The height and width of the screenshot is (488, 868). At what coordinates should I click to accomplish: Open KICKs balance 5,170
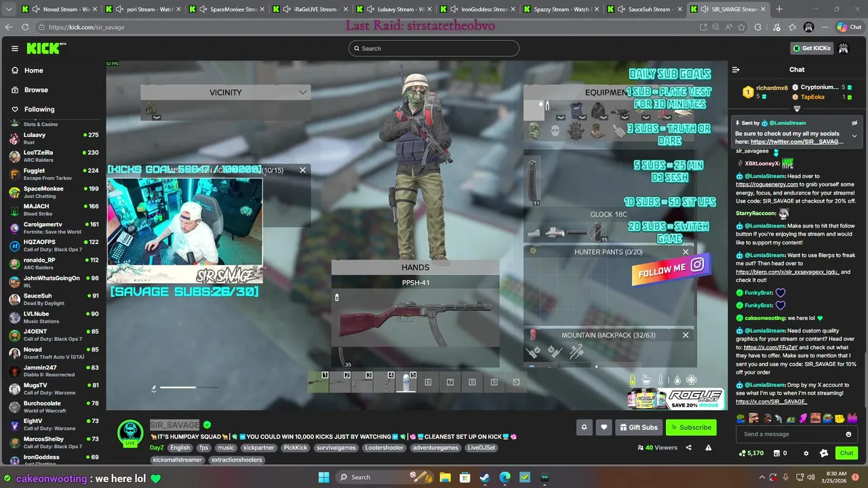[x=751, y=453]
